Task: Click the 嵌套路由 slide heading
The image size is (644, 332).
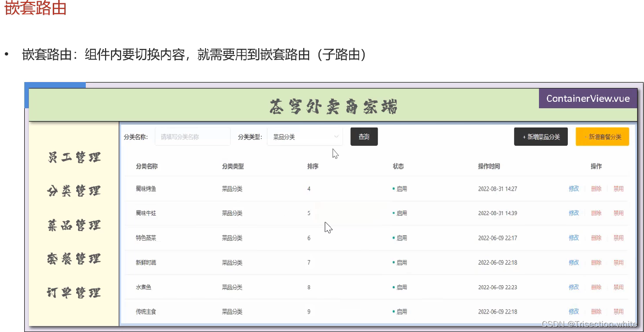Action: (35, 8)
